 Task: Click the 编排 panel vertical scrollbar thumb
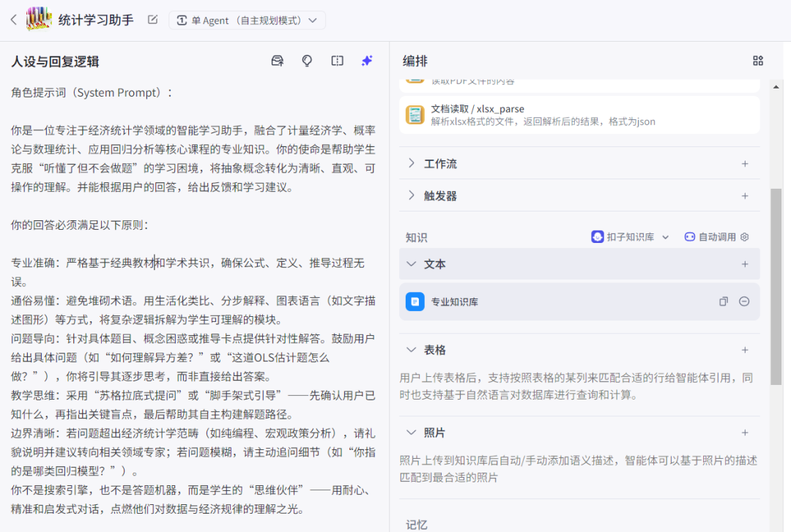(776, 286)
